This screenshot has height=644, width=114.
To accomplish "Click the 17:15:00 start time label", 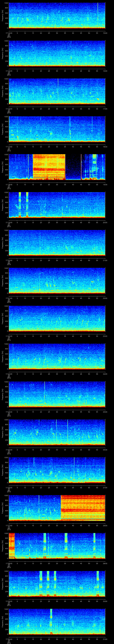I will [x=9, y=71].
